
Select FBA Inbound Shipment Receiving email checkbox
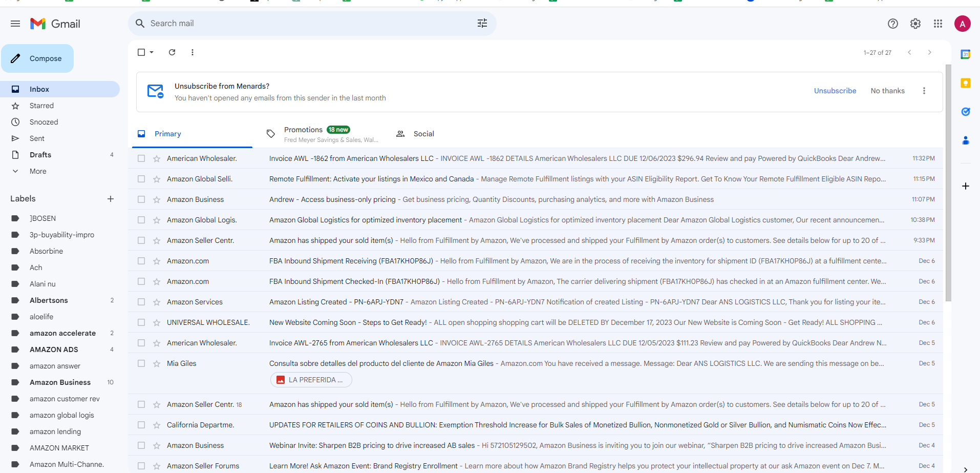[141, 261]
